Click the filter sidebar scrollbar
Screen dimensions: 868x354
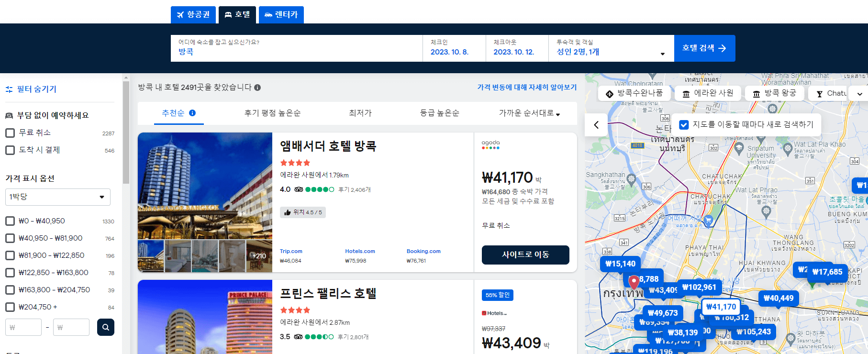(126, 132)
